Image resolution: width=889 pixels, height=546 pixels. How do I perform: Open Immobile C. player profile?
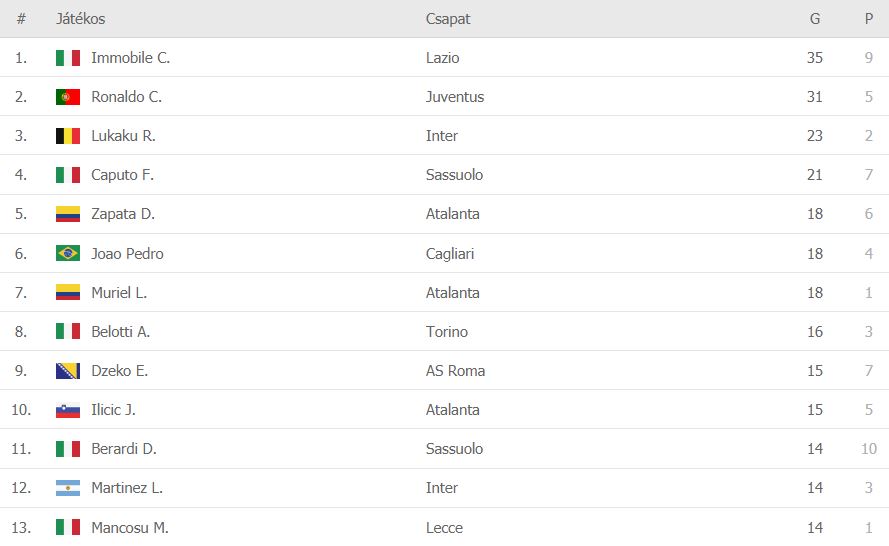[130, 58]
